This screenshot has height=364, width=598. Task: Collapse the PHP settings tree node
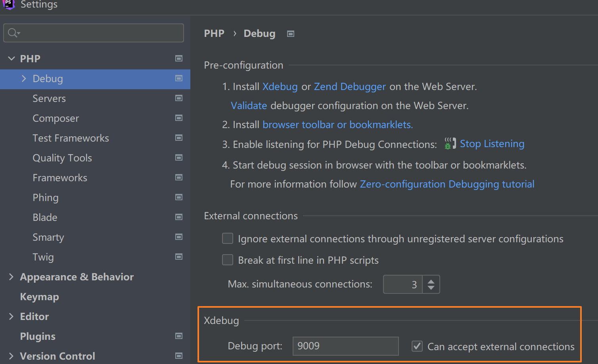tap(11, 59)
